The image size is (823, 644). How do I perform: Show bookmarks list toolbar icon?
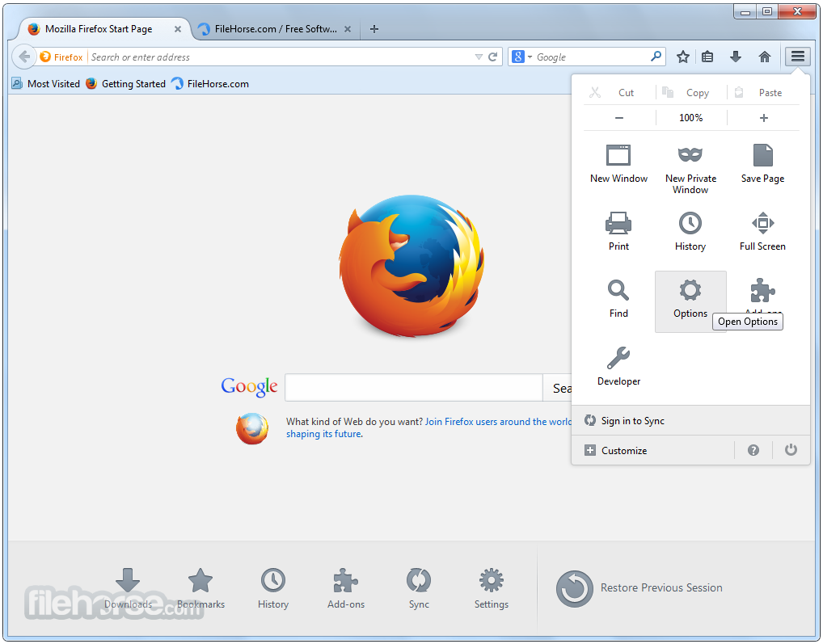(x=707, y=57)
